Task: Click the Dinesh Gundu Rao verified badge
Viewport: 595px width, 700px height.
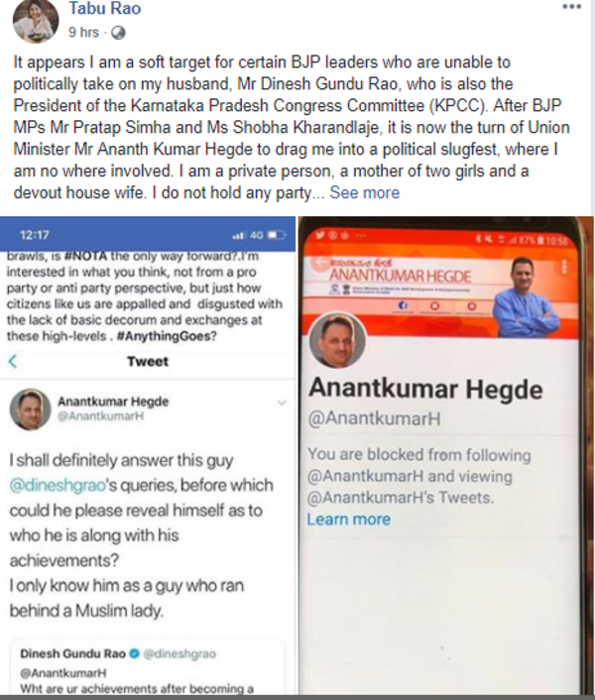Action: coord(134,653)
